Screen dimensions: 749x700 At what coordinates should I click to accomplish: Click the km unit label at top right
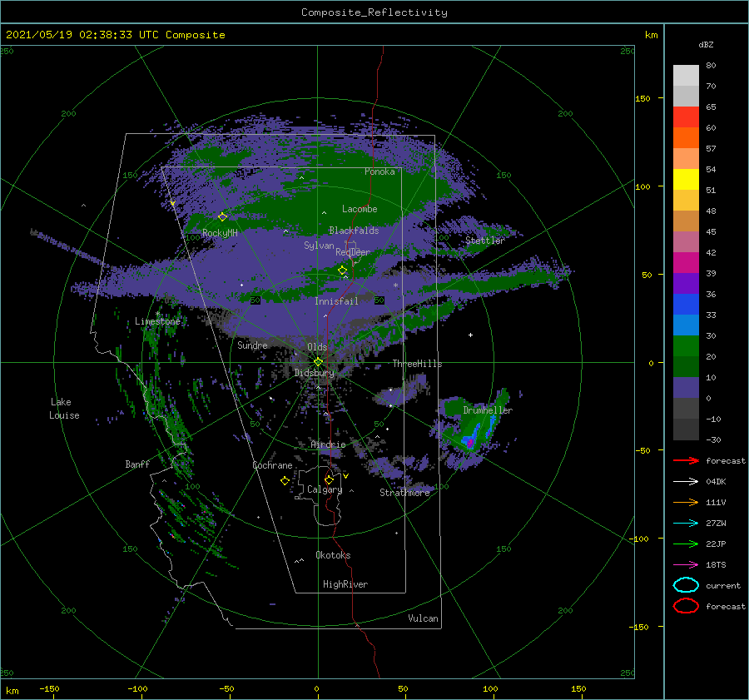coord(651,35)
